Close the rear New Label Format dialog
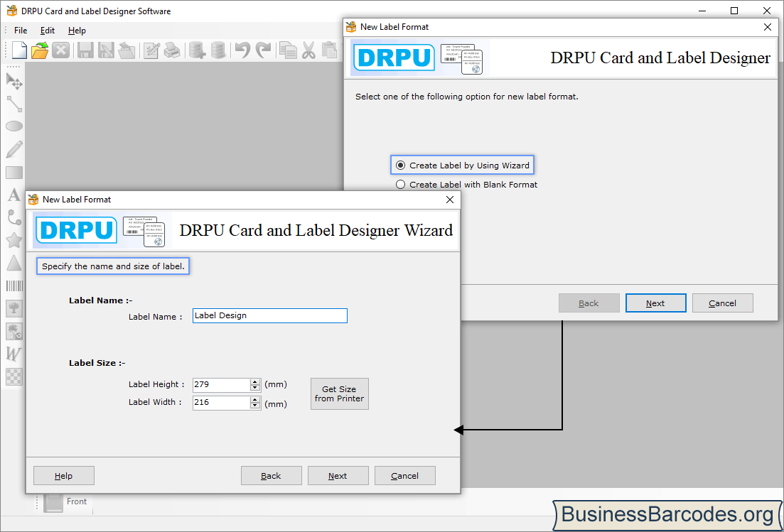 (768, 27)
